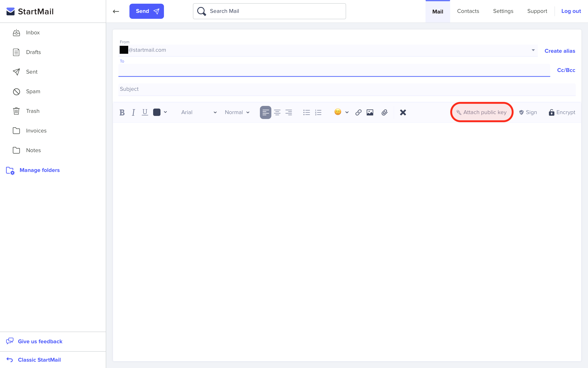The image size is (588, 368).
Task: Show the Cc/Bcc fields
Action: tap(566, 70)
